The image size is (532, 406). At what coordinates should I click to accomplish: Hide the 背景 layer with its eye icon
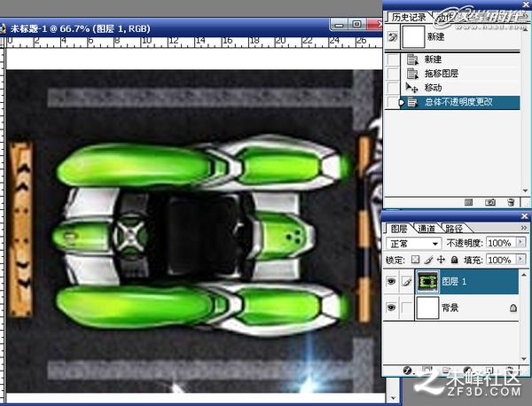392,308
